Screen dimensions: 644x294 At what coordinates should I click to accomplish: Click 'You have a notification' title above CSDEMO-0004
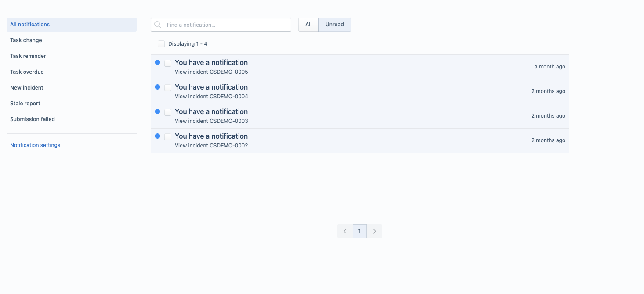tap(211, 87)
